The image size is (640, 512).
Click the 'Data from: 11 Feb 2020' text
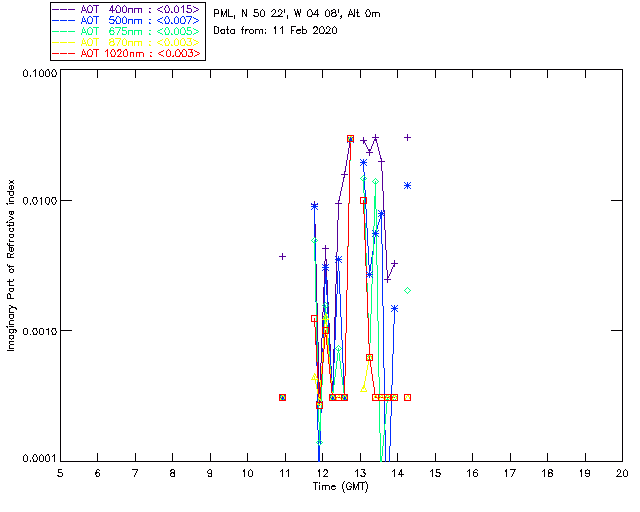[x=275, y=31]
